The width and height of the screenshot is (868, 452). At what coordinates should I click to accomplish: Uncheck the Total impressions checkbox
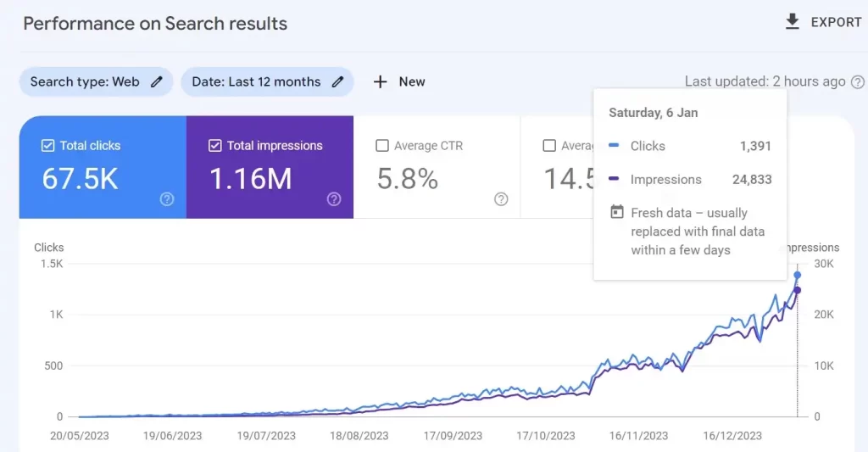pos(214,146)
